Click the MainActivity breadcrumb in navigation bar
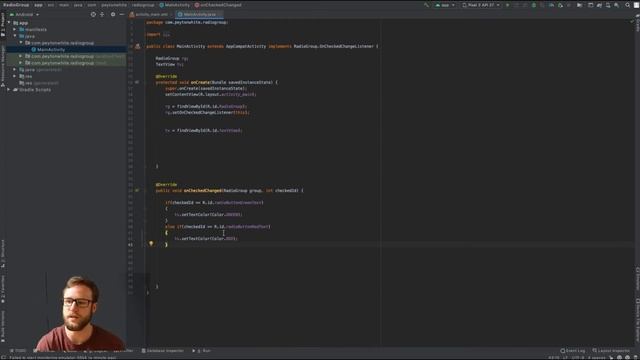Screen dimensions: 640x360 pos(175,5)
